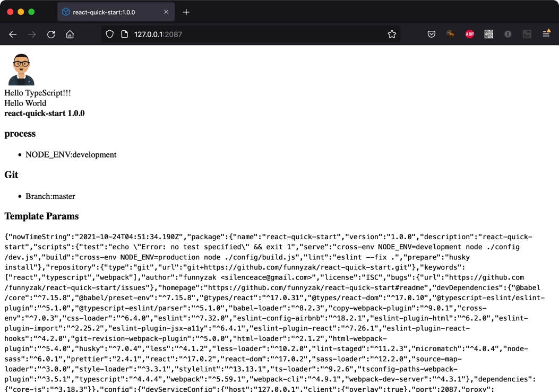The height and width of the screenshot is (392, 559).
Task: Click the process heading
Action: (x=20, y=134)
